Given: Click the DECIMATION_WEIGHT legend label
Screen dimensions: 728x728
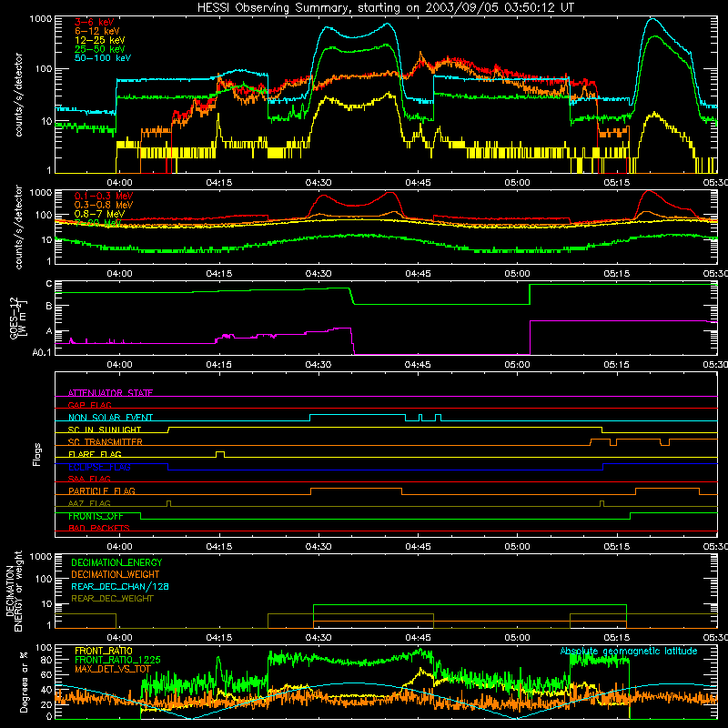Looking at the screenshot, I should 116,575.
